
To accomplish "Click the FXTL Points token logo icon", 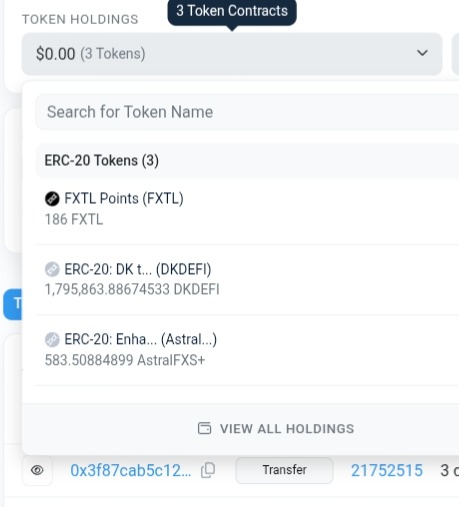I will [52, 199].
